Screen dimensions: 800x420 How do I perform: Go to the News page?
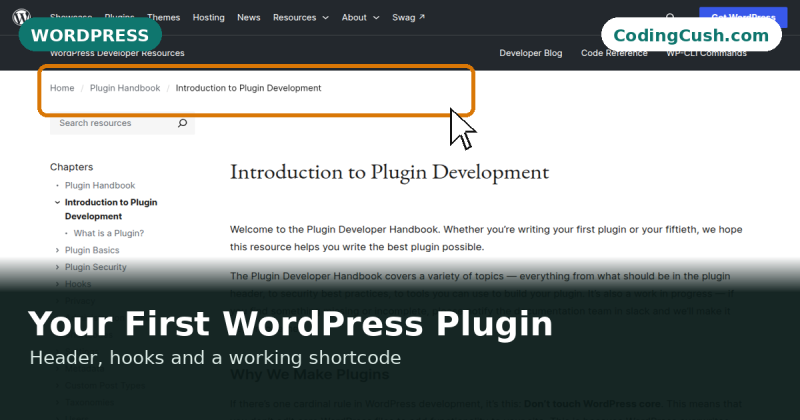248,17
